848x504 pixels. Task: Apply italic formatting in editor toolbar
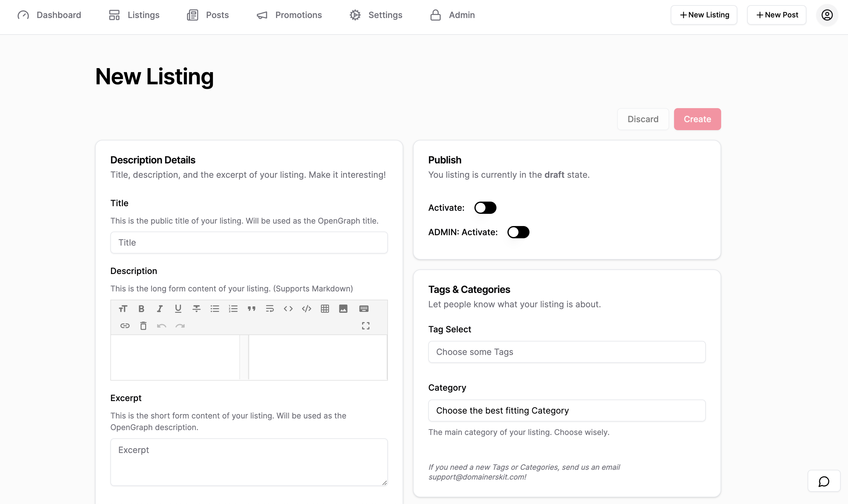159,309
